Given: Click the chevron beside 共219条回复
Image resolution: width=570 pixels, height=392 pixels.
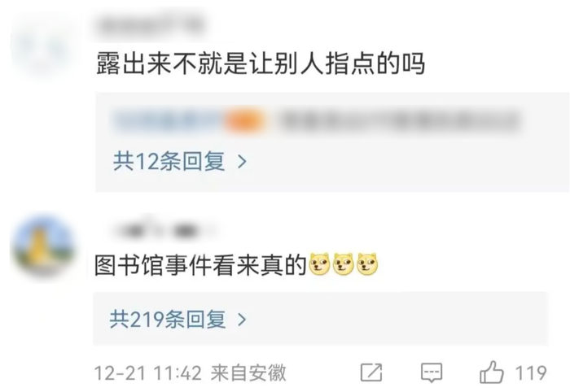Looking at the screenshot, I should click(x=242, y=320).
